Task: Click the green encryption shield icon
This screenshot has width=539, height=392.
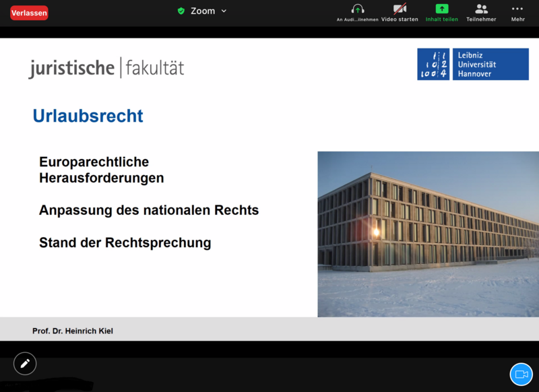Action: click(x=181, y=11)
